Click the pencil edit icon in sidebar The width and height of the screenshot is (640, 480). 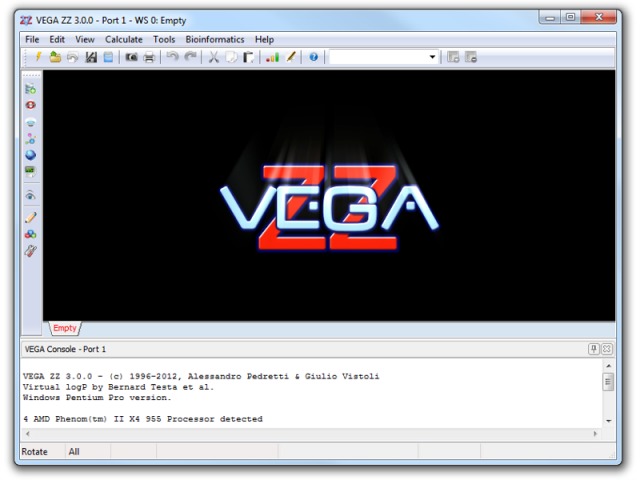(x=31, y=217)
